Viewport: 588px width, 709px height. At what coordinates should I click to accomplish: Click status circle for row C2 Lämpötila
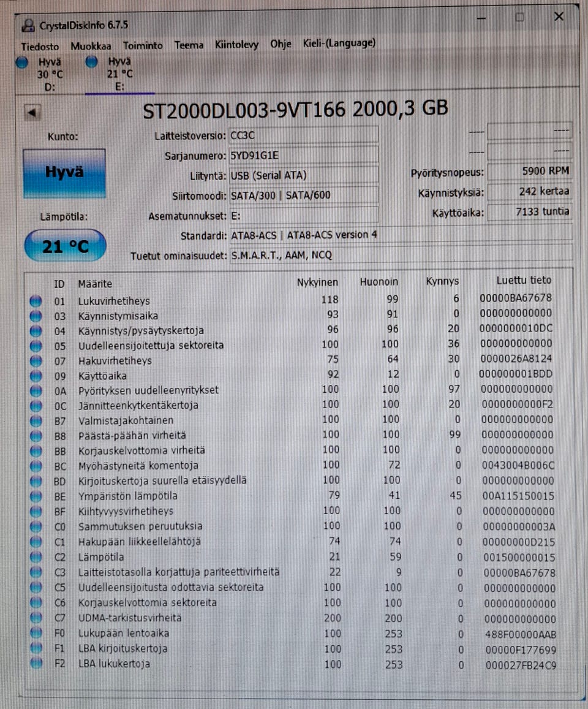point(36,557)
